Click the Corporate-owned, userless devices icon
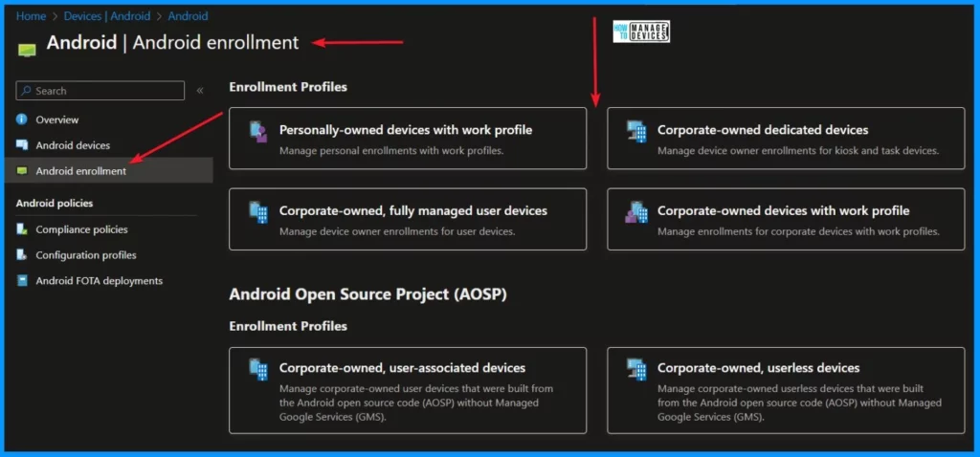 [x=636, y=370]
